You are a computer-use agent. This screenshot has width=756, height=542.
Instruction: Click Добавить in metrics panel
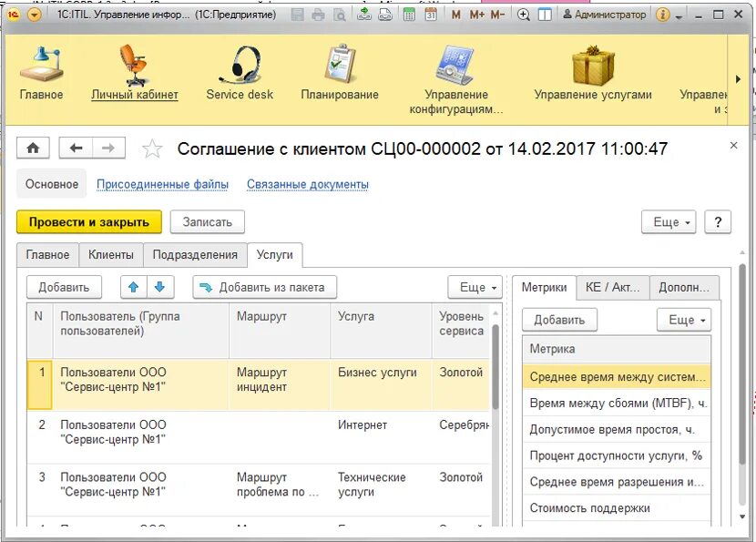pyautogui.click(x=560, y=320)
